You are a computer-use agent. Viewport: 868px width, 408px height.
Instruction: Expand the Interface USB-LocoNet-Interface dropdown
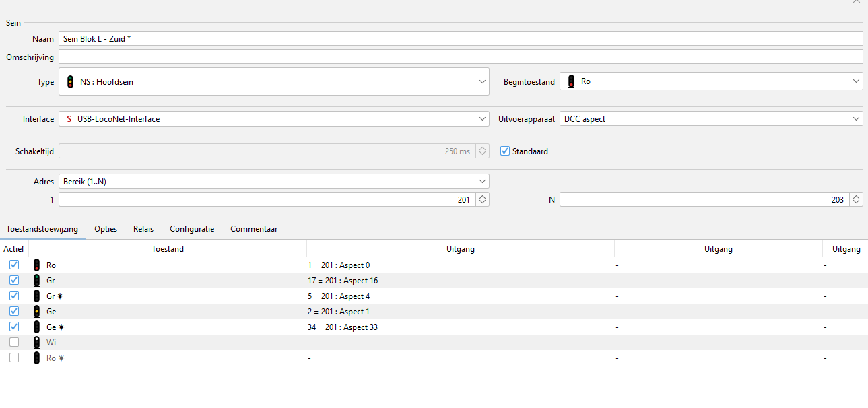click(x=273, y=119)
